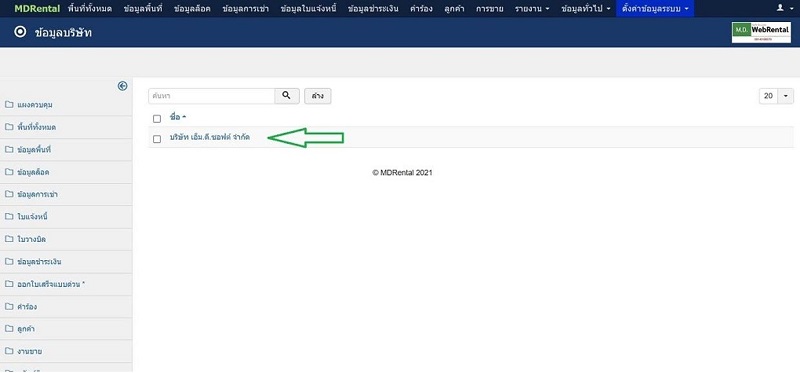Open ข้อมูลล็อค in the top navigation bar
The width and height of the screenshot is (800, 373).
tap(192, 9)
